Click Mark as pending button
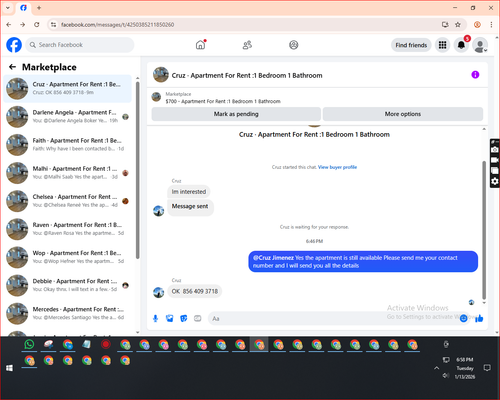 click(x=236, y=114)
